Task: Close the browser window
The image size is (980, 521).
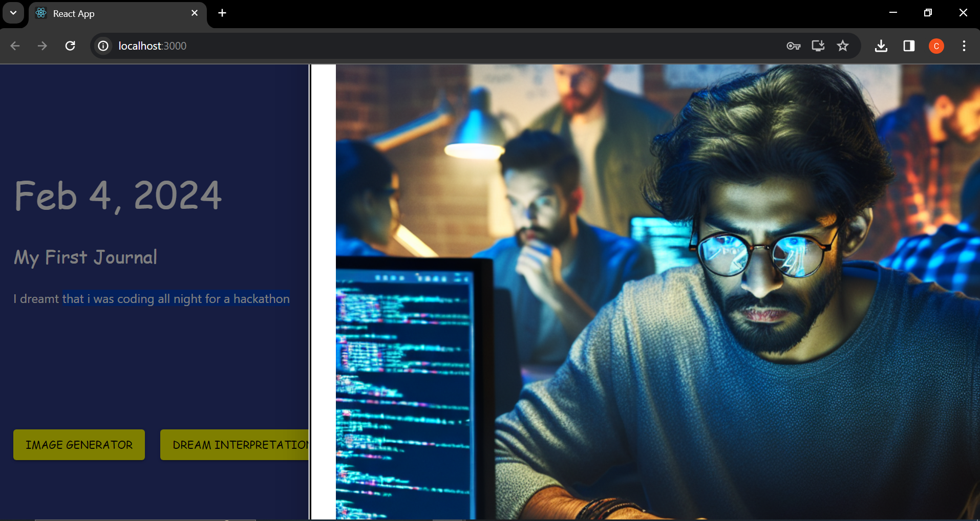Action: point(963,13)
